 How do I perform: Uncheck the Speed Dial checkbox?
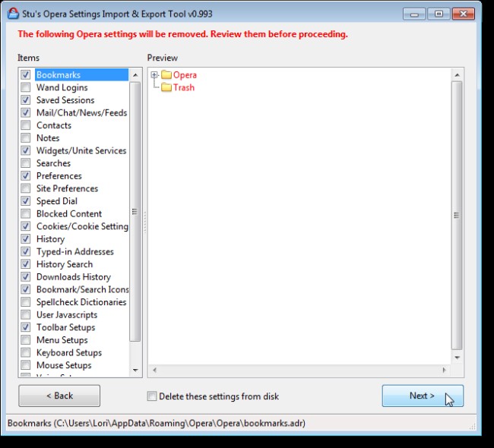click(x=26, y=201)
